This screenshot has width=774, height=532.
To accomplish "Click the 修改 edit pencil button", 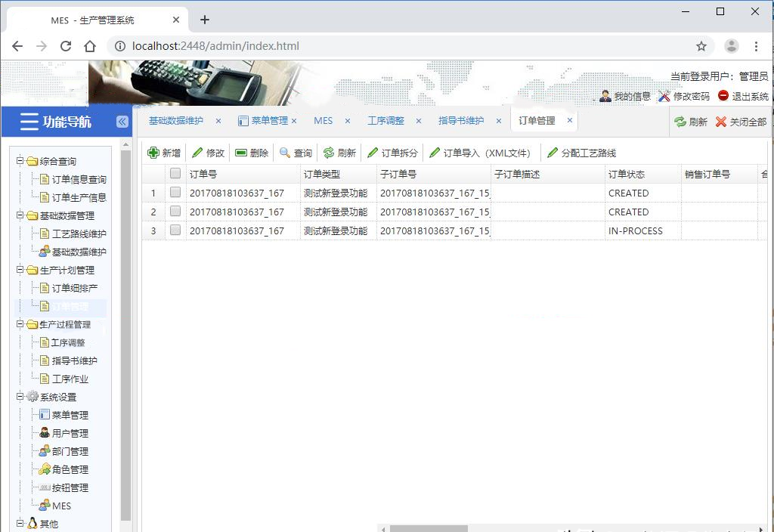I will 209,153.
